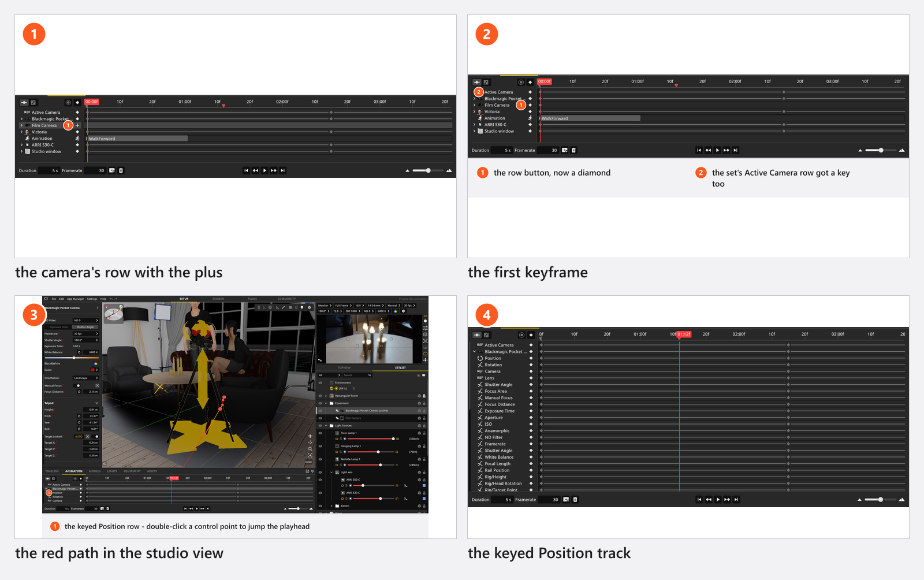Expand the Victoria row in screenshot 1
Image resolution: width=924 pixels, height=580 pixels.
22,132
